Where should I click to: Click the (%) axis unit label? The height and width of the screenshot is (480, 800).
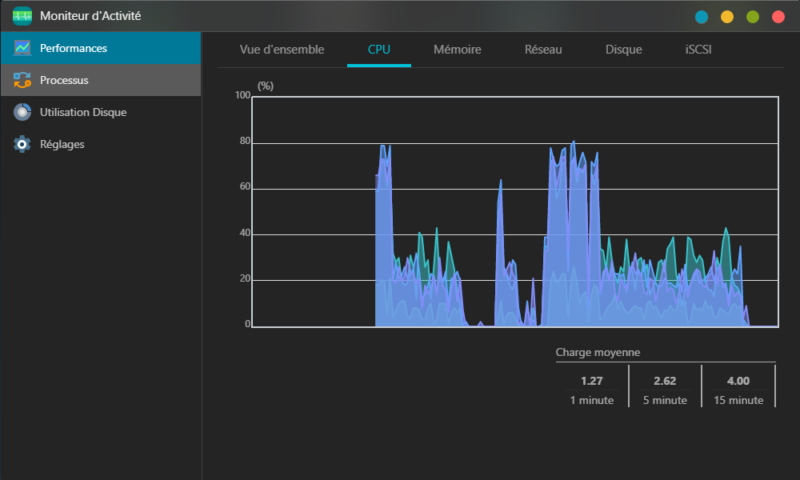265,86
